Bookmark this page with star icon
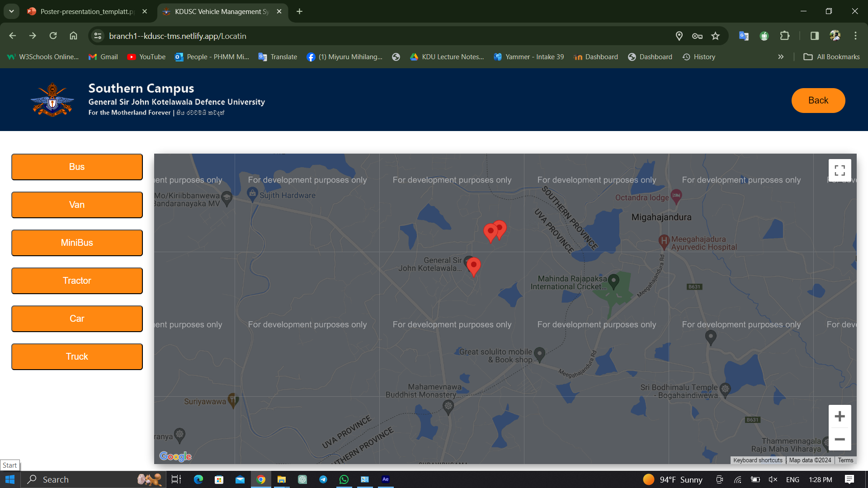 715,36
